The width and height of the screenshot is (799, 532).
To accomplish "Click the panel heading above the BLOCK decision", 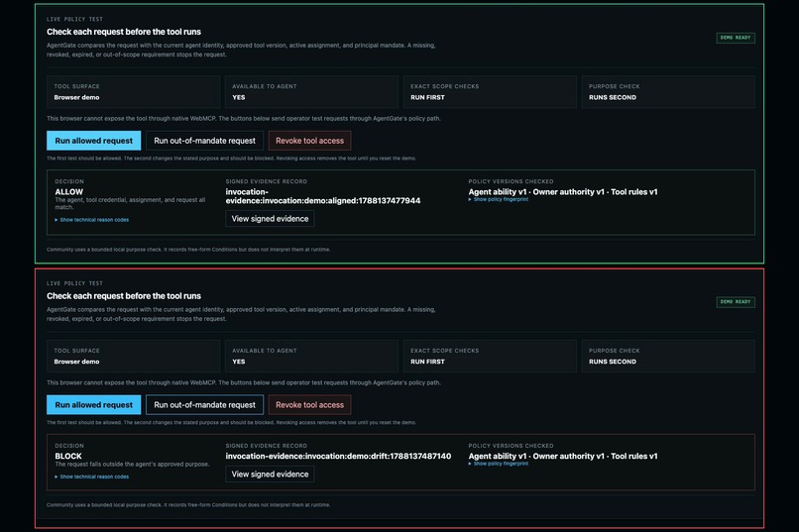I will tap(124, 296).
